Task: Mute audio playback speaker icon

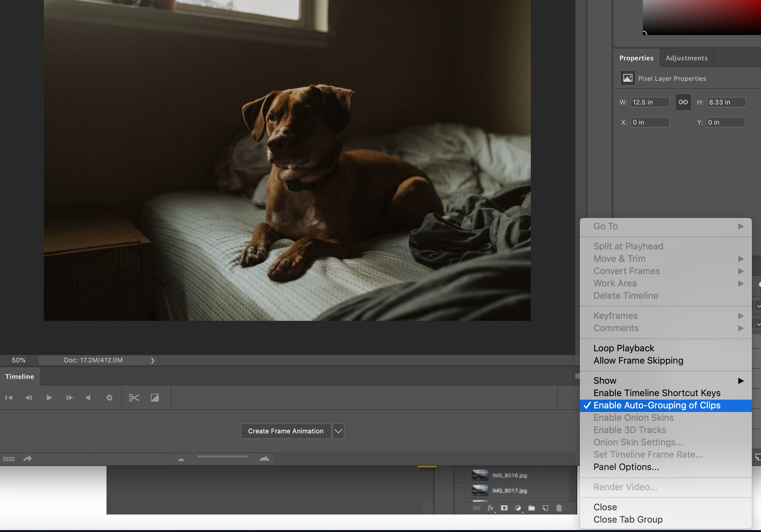Action: tap(89, 397)
